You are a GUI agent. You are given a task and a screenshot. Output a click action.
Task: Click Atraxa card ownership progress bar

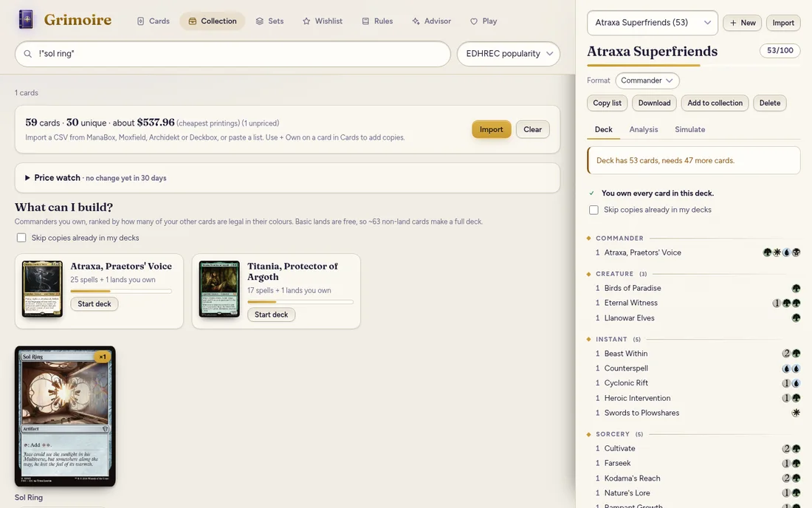click(121, 291)
